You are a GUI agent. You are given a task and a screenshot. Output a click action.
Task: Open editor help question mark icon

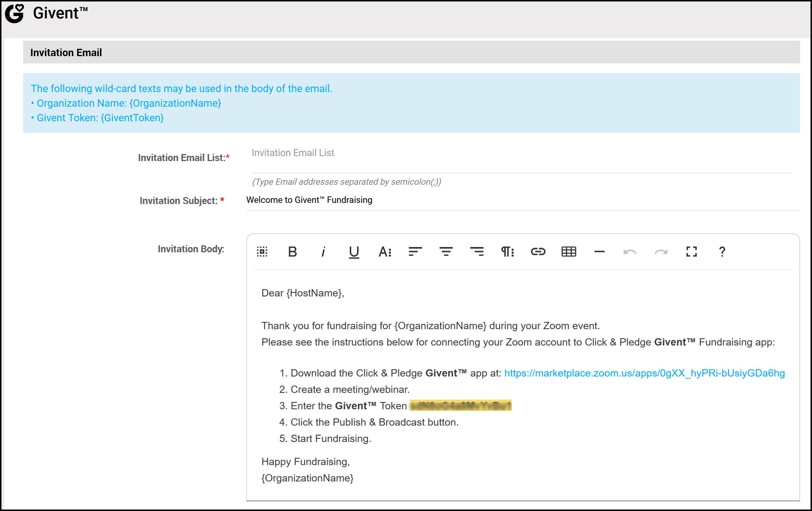(x=722, y=252)
